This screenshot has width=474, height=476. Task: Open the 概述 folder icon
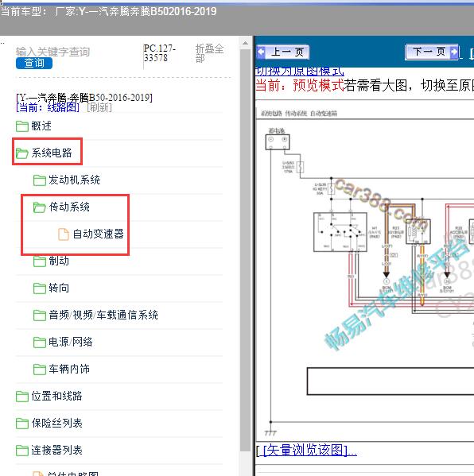[22, 126]
